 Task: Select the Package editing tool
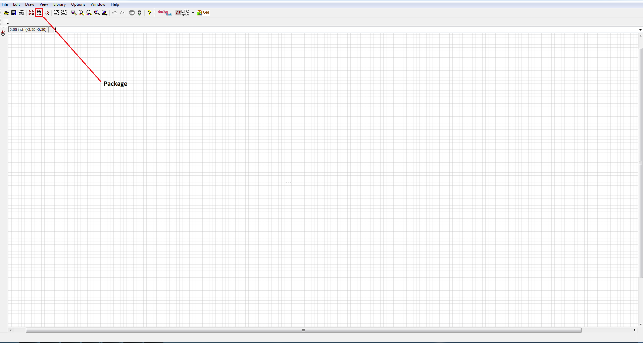[x=39, y=13]
